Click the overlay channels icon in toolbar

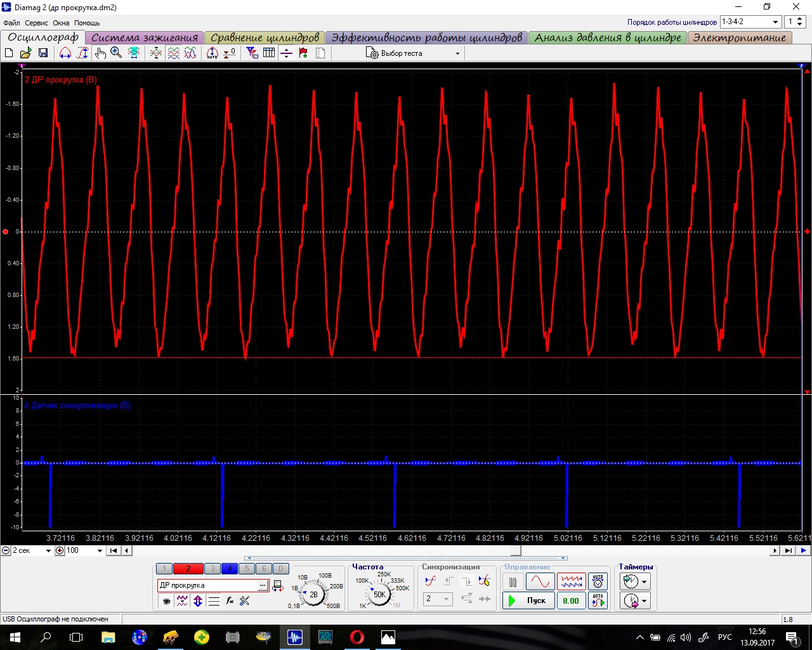coord(156,53)
